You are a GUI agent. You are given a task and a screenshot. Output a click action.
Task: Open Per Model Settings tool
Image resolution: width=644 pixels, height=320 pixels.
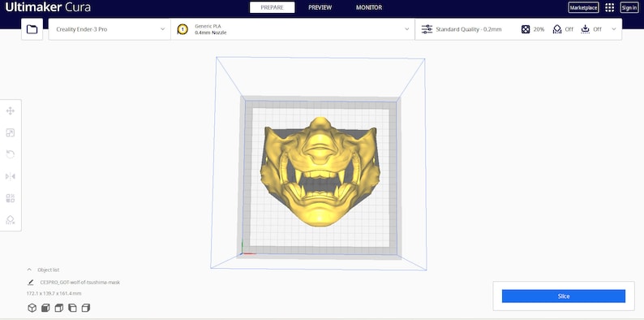coord(11,198)
